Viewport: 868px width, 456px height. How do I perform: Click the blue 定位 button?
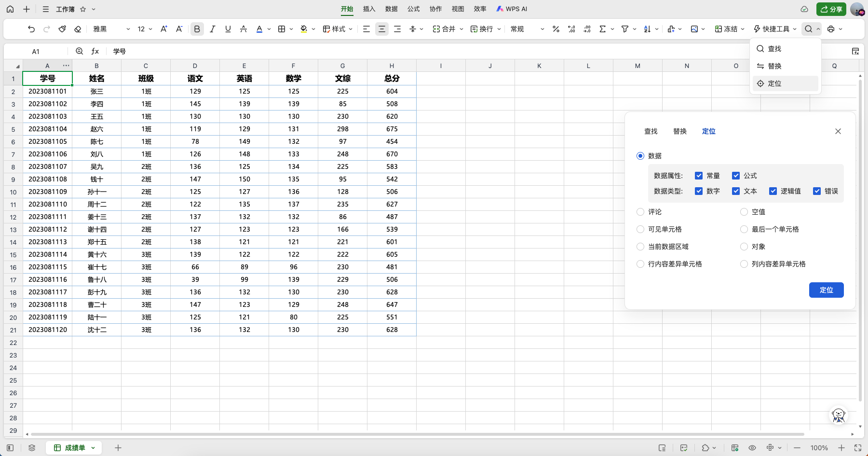[x=826, y=290]
